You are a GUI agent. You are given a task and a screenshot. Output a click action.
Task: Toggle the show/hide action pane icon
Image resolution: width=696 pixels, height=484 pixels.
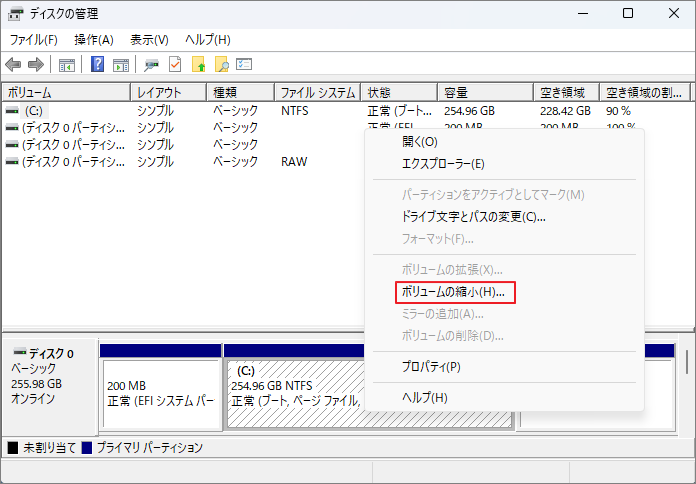[x=121, y=65]
